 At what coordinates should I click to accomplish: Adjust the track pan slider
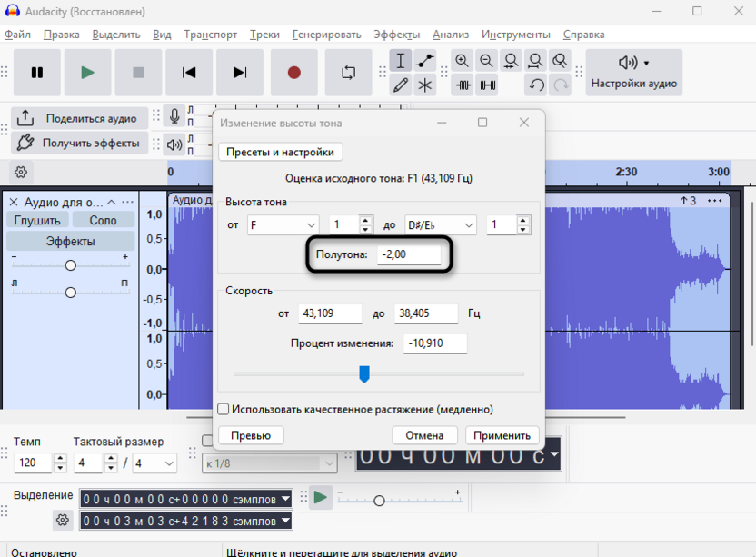pos(70,293)
